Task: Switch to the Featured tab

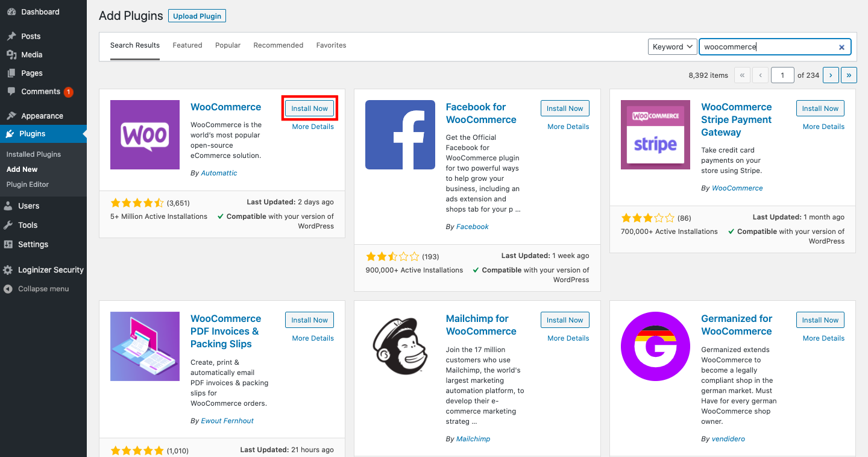Action: (187, 45)
